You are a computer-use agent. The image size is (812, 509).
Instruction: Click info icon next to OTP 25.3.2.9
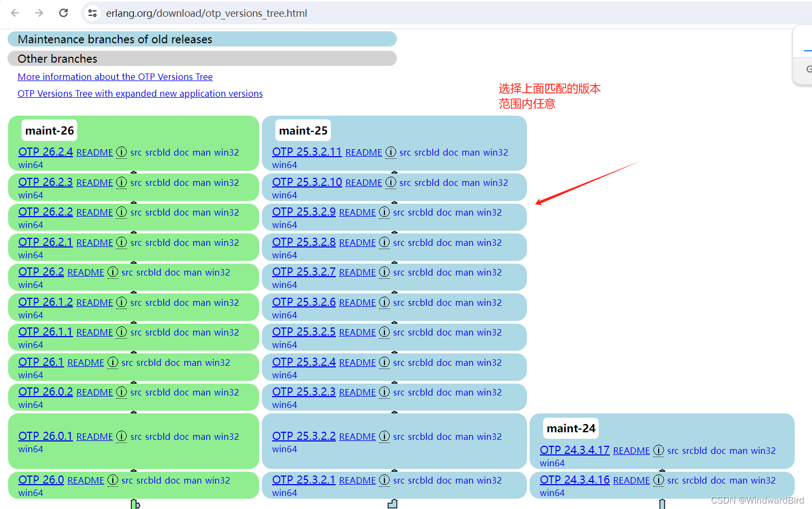point(384,212)
